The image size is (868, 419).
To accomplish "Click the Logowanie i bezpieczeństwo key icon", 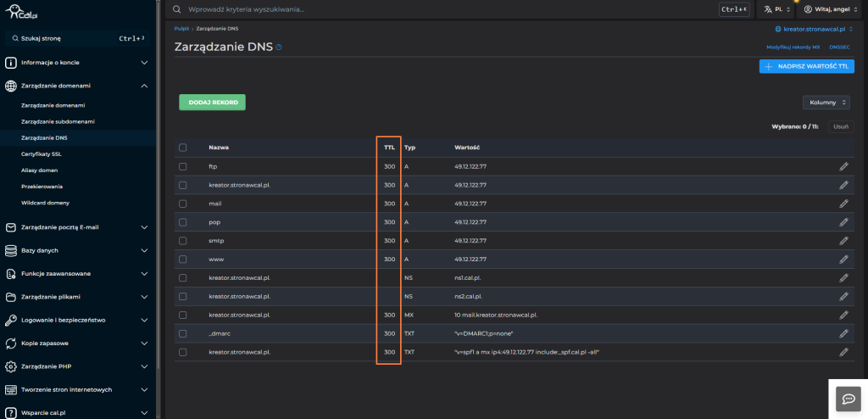I will point(10,321).
